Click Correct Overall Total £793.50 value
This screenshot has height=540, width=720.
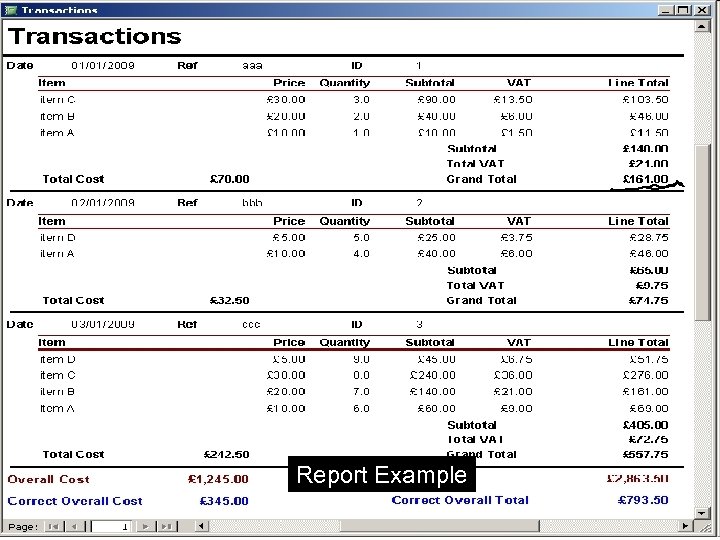[643, 500]
